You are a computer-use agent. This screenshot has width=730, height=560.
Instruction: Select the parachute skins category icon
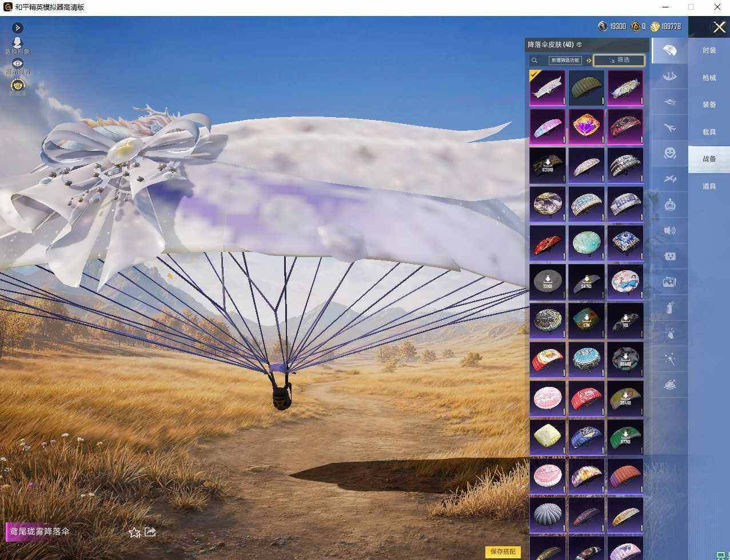(x=670, y=50)
